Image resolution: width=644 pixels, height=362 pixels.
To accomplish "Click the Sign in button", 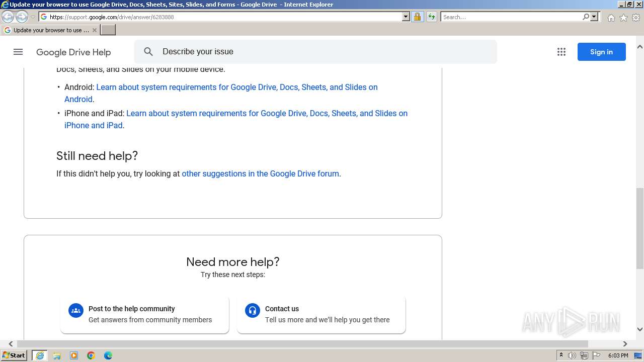I will pyautogui.click(x=601, y=52).
